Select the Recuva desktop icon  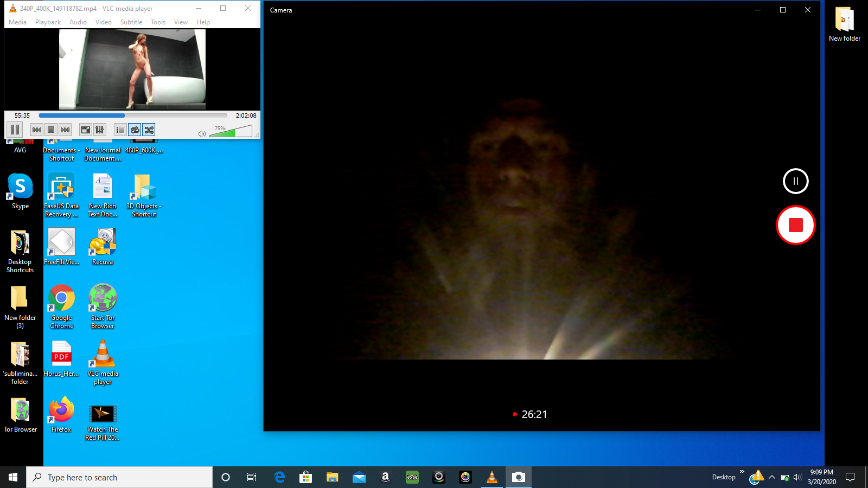point(103,247)
